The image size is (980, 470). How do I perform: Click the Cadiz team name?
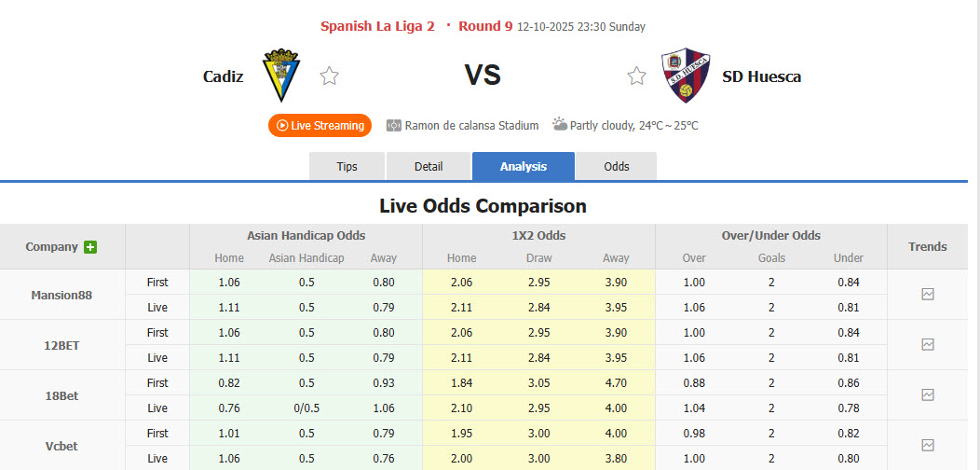click(223, 76)
